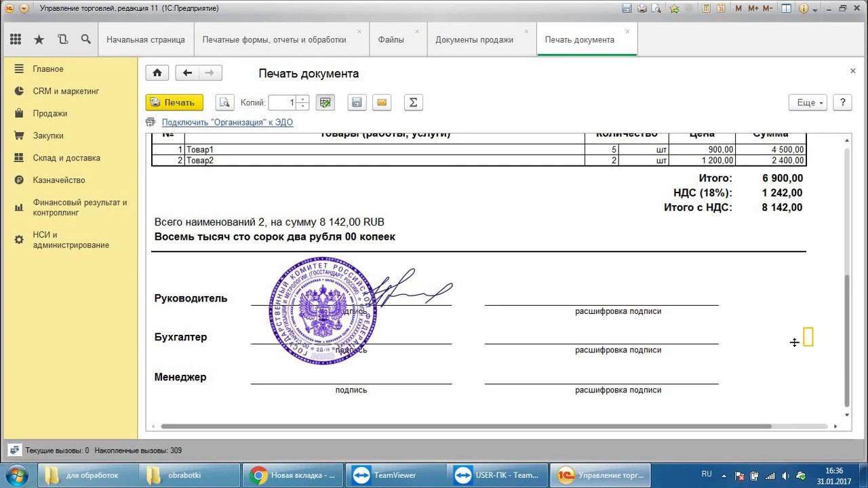Save document to file with diskette icon
868x488 pixels.
tap(357, 102)
